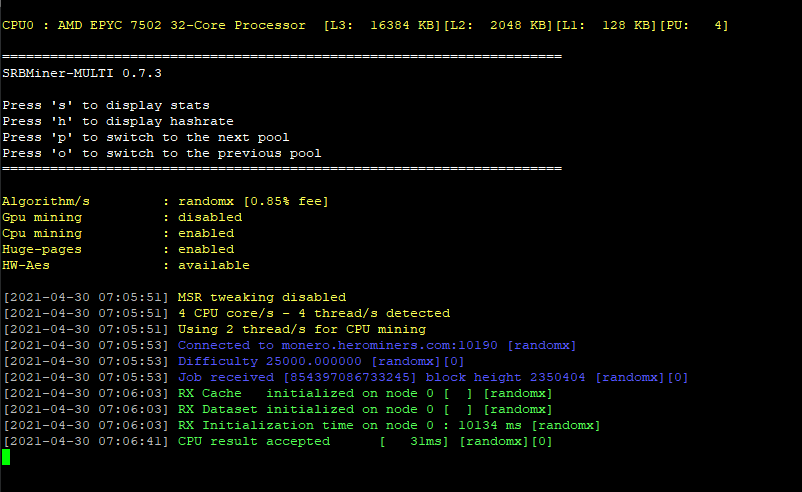
Task: Click the Cpu mining enabled value
Action: 206,233
